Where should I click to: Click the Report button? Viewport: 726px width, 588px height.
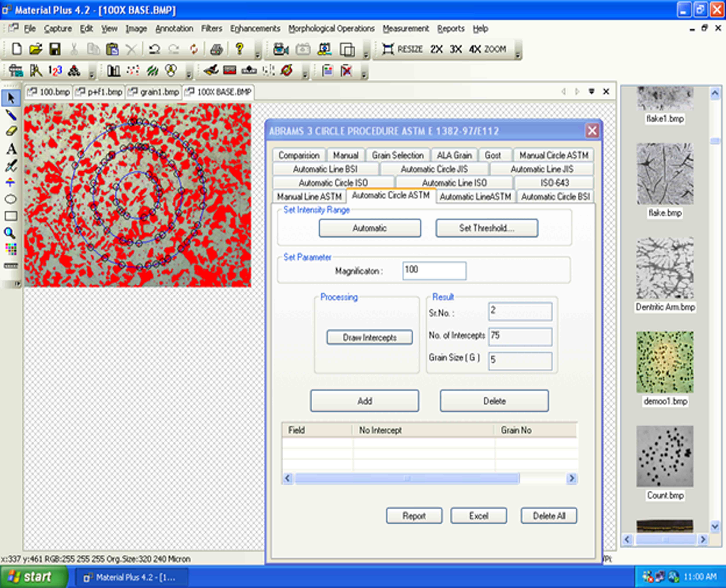click(414, 516)
